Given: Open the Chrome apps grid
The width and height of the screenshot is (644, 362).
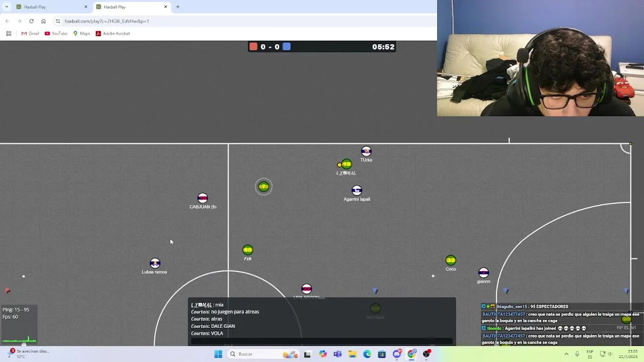Looking at the screenshot, I should click(x=9, y=33).
